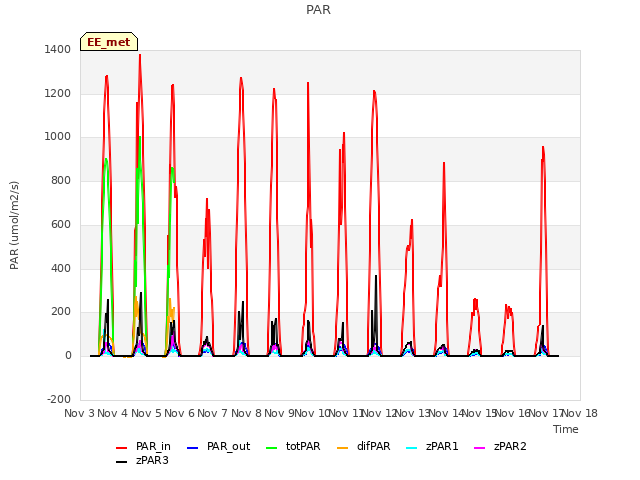Click the magenta zPAR2 legend color marker

tap(480, 448)
